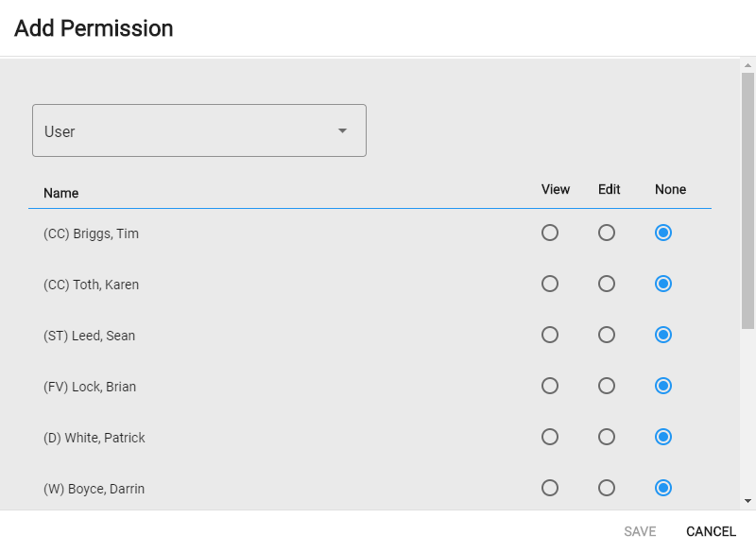Open the User dropdown
Screen dimensions: 756x553
click(199, 130)
